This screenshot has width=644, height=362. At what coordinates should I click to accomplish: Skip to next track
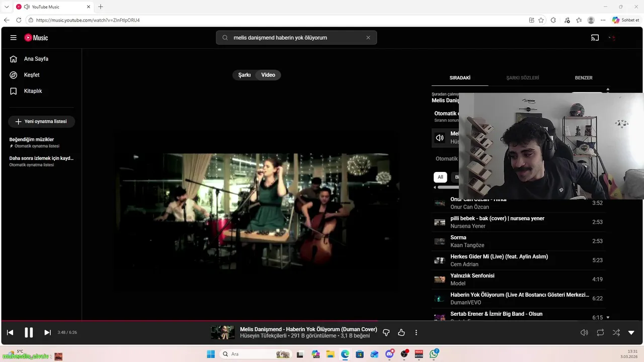coord(47,332)
